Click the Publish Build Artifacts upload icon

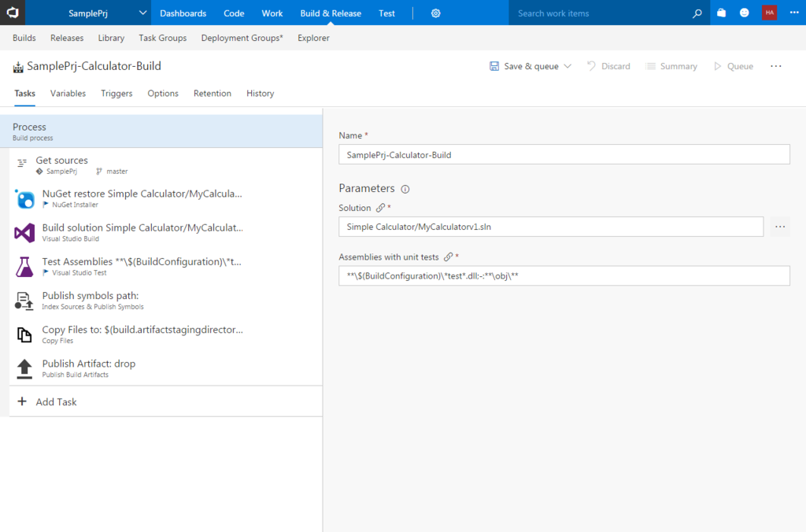pyautogui.click(x=24, y=368)
